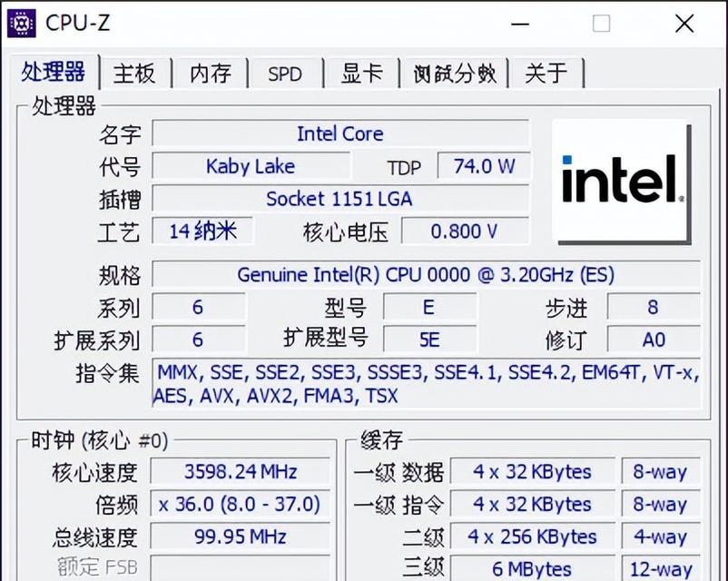Click the 修订 value A0
Screen dimensions: 728x581
654,340
